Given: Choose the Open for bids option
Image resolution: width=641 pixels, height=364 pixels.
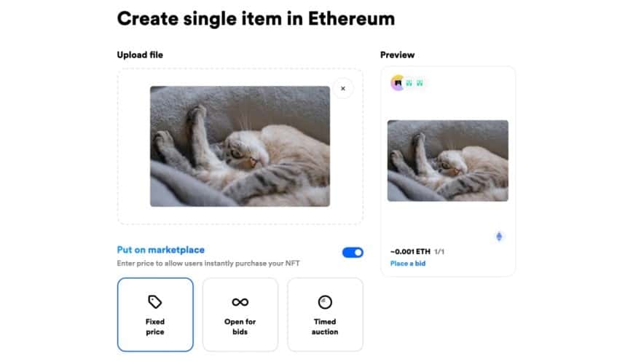Looking at the screenshot, I should click(240, 314).
